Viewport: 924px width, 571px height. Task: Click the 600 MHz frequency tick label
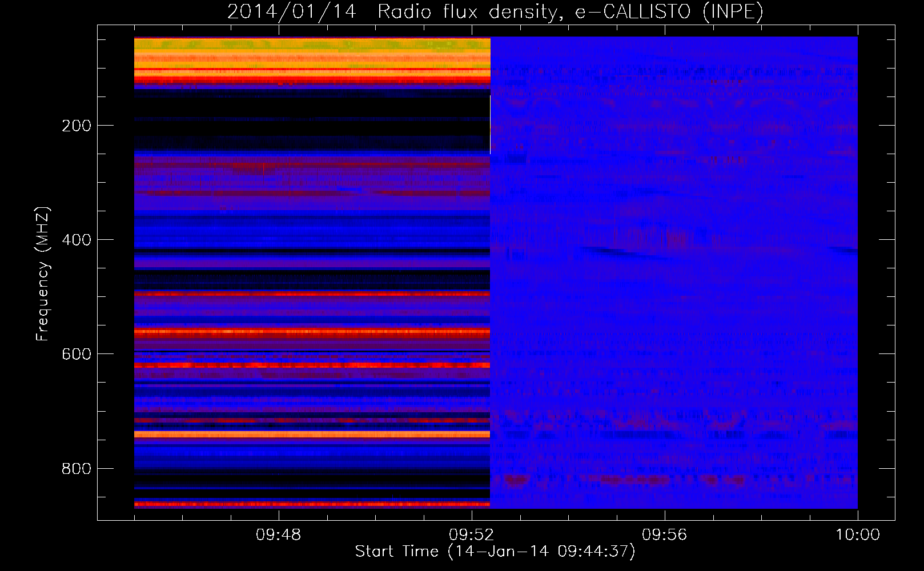pos(77,354)
